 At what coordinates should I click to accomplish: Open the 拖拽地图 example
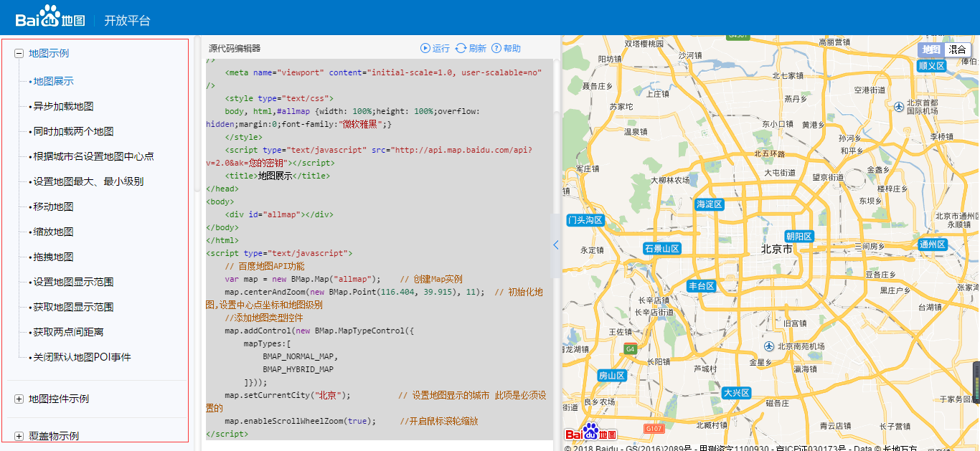(x=53, y=257)
